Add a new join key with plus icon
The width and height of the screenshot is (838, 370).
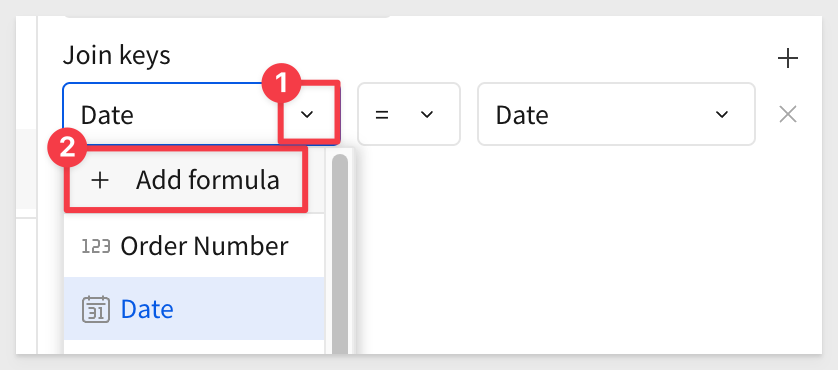point(787,58)
